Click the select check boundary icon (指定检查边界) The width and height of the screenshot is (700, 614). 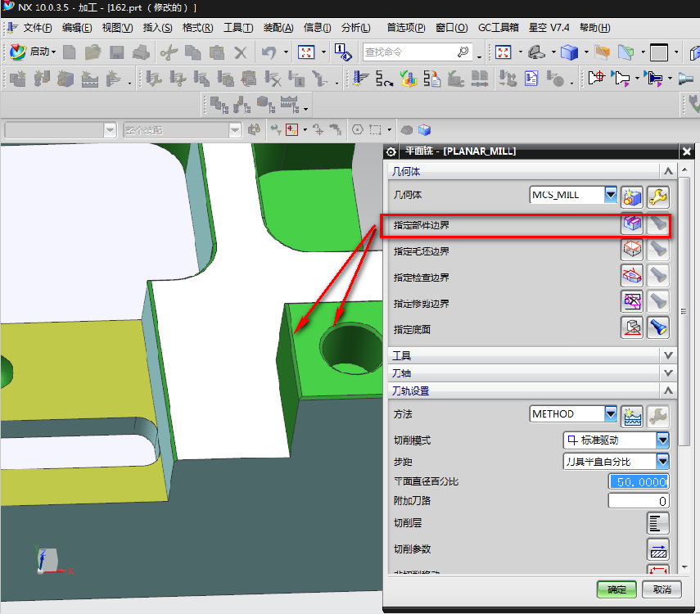(x=632, y=277)
